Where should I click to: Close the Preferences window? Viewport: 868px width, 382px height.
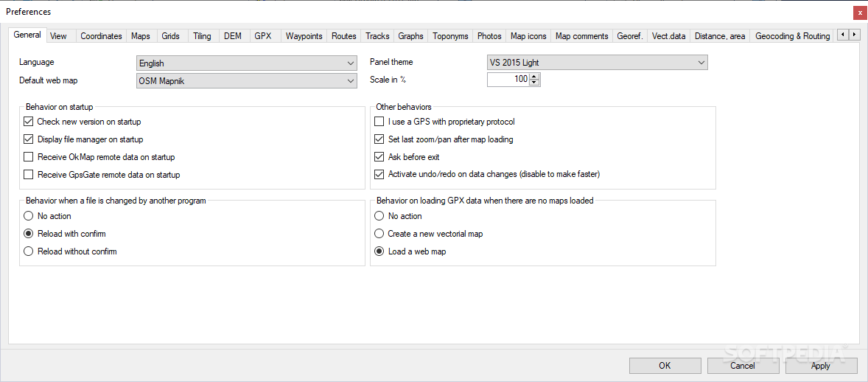[859, 13]
